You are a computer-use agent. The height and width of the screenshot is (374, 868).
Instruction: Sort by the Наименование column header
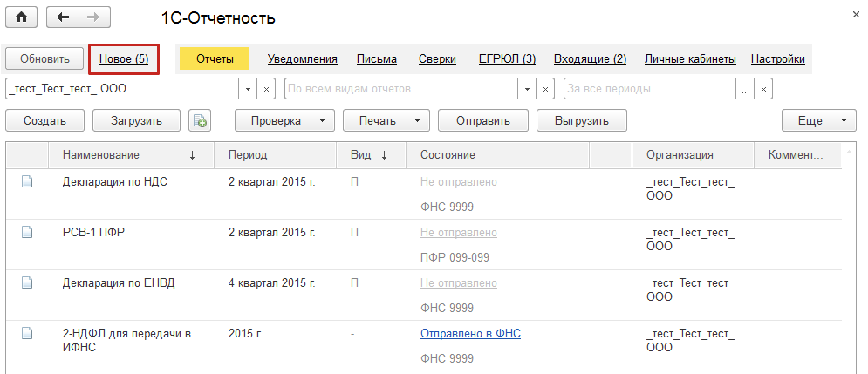[101, 155]
